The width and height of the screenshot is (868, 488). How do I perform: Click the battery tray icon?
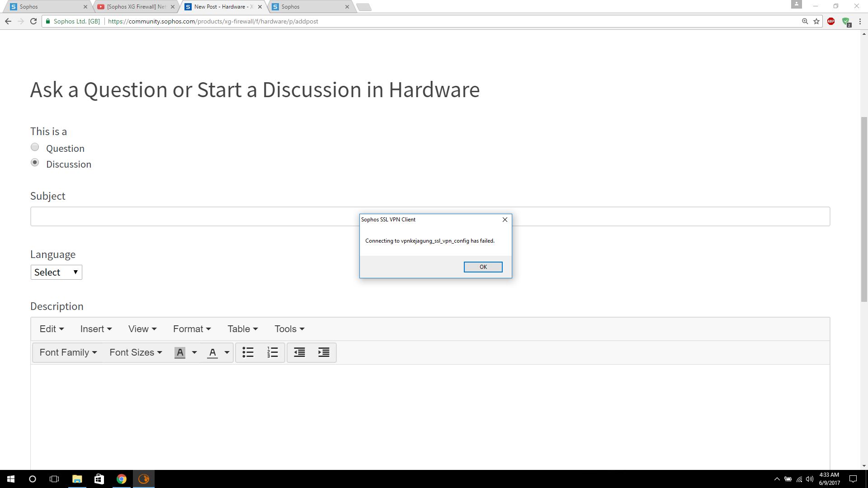788,479
